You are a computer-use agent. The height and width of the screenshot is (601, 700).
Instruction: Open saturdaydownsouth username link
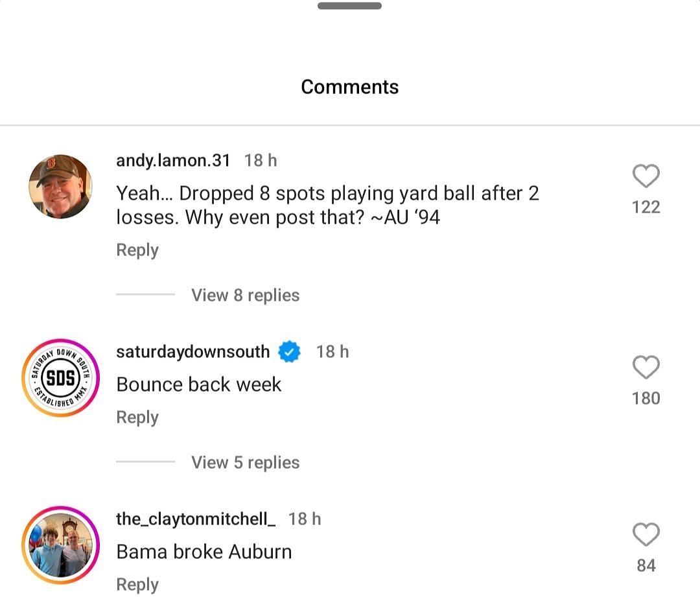[x=192, y=352]
